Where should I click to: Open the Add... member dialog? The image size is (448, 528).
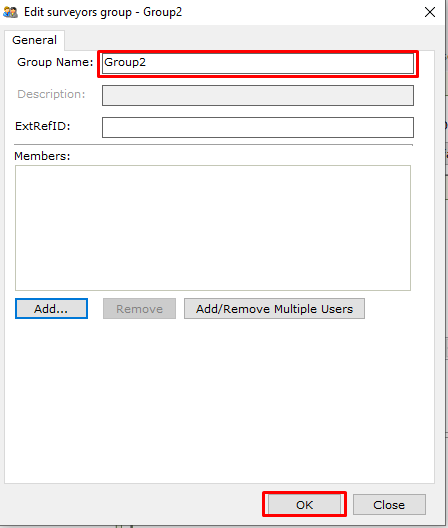[x=51, y=308]
